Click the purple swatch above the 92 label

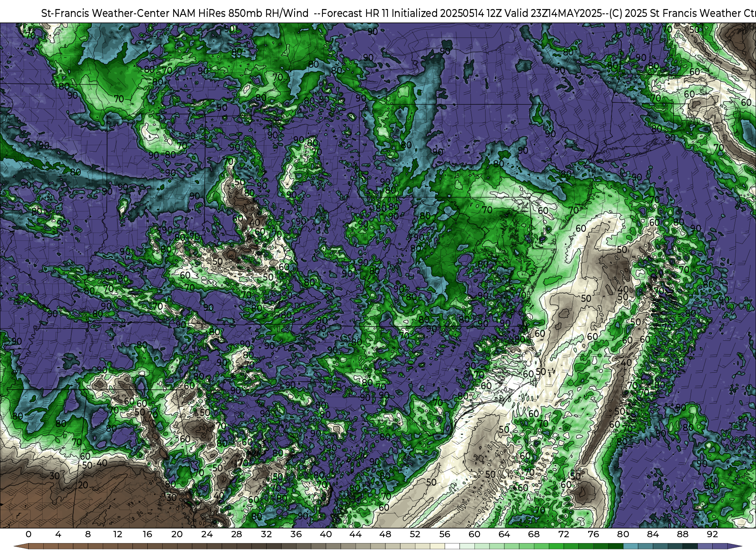[719, 546]
